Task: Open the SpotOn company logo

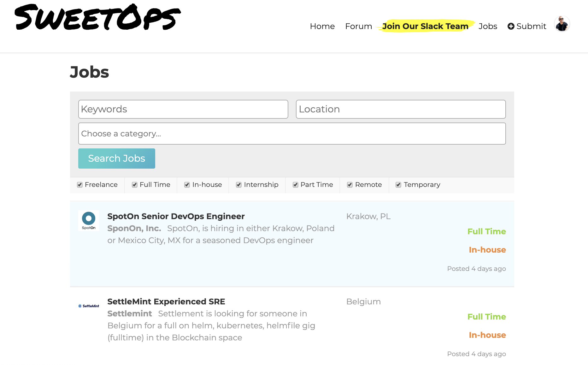Action: [x=89, y=220]
